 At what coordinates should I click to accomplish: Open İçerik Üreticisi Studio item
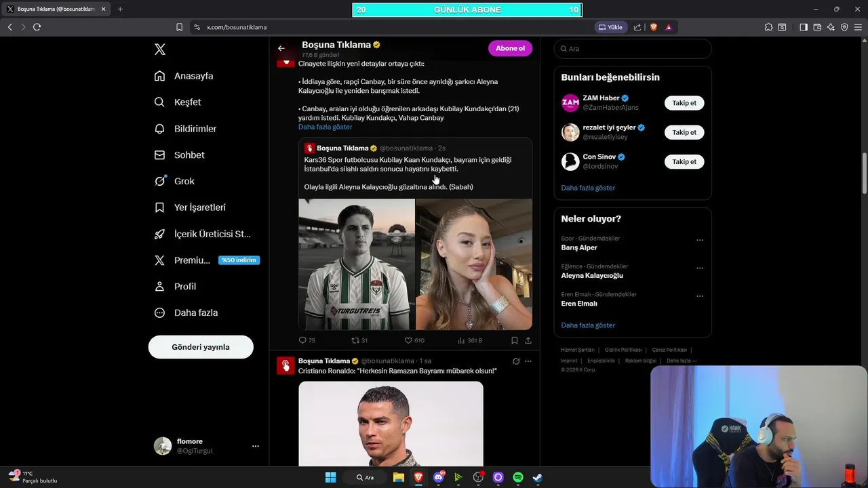pyautogui.click(x=202, y=234)
